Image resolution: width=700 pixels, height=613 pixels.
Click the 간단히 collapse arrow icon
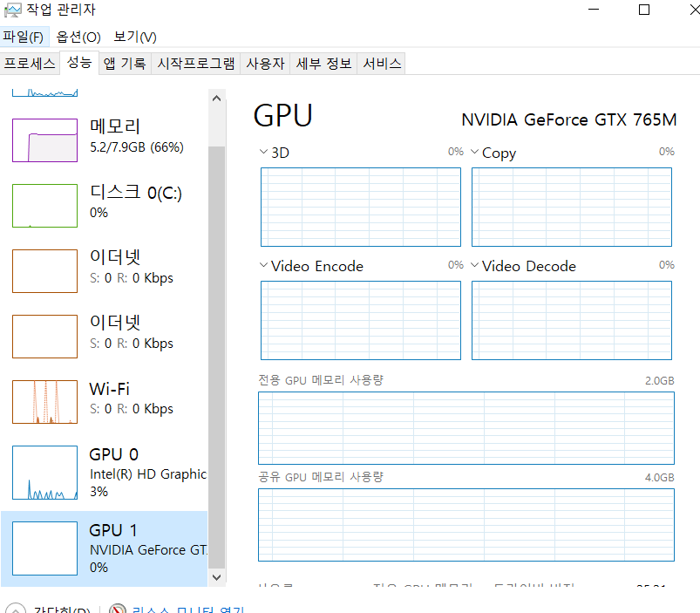(x=16, y=609)
